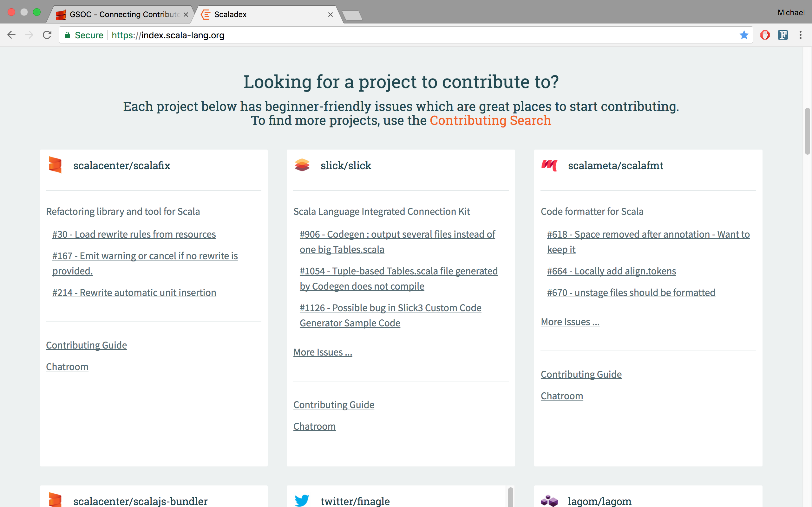Click the scalafmt red logo icon
This screenshot has height=507, width=812.
tap(549, 165)
